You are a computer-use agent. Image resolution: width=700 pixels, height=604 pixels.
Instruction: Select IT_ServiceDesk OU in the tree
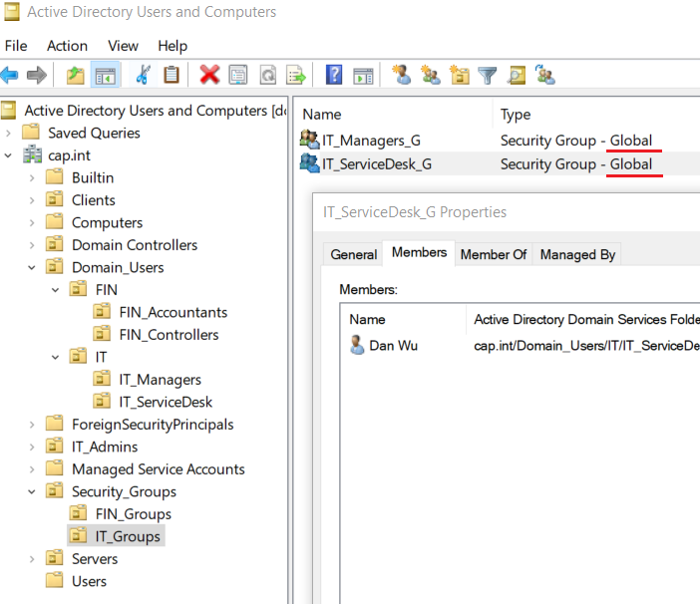(166, 402)
